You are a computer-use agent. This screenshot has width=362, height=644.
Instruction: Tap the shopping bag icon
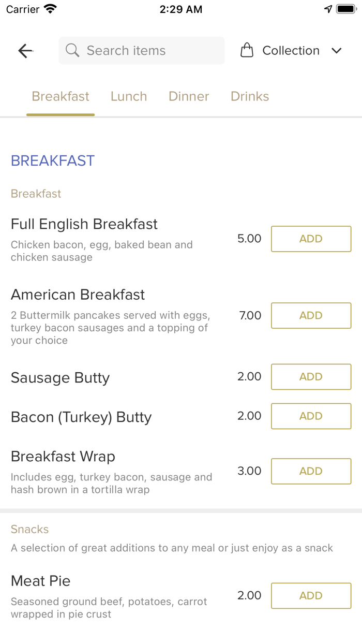click(x=247, y=51)
